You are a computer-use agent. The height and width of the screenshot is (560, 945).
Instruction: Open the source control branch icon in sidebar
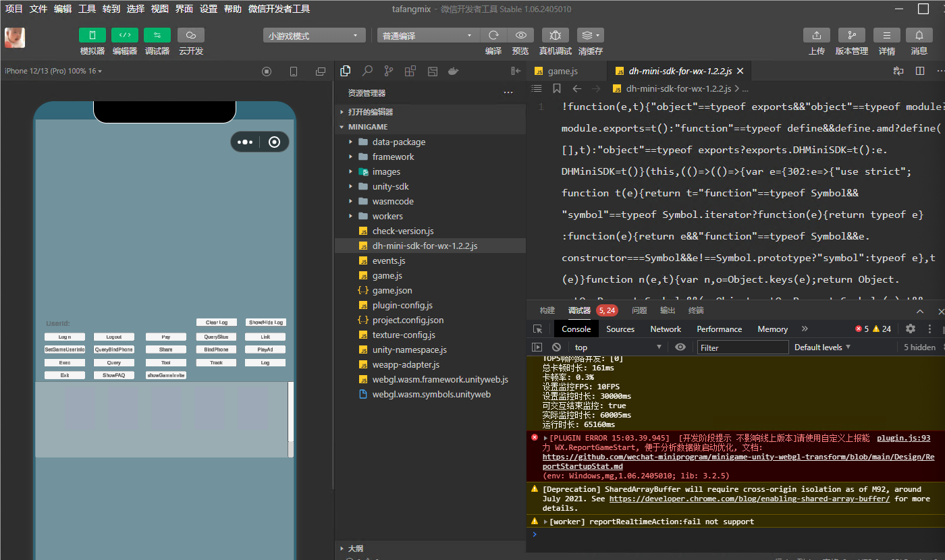389,71
